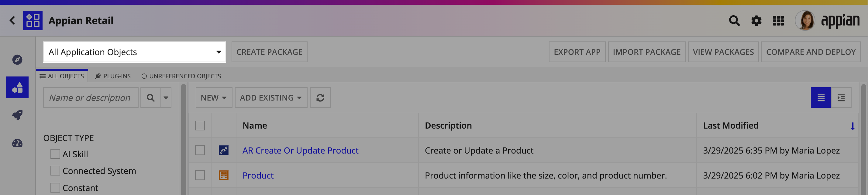The width and height of the screenshot is (868, 195).
Task: Open the settings gear menu
Action: (x=756, y=21)
